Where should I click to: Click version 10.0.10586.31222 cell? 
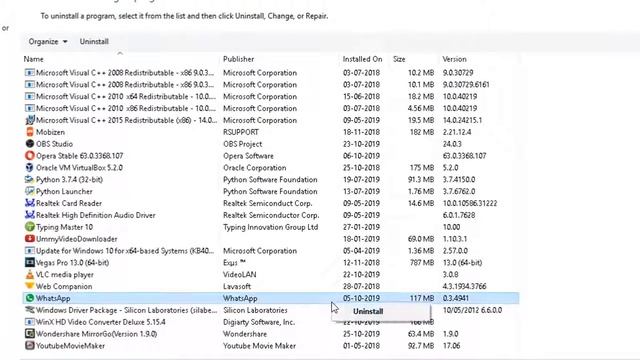(x=470, y=203)
